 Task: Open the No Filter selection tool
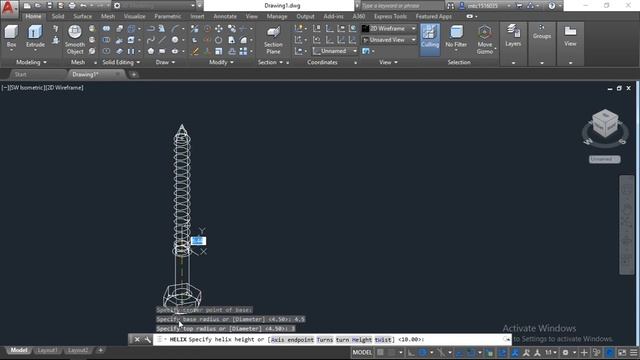pyautogui.click(x=456, y=37)
